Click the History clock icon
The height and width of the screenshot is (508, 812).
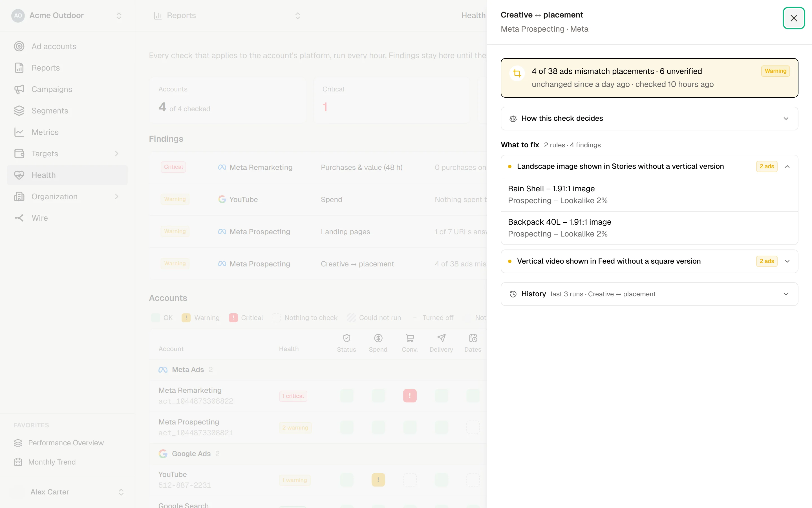[x=513, y=294]
